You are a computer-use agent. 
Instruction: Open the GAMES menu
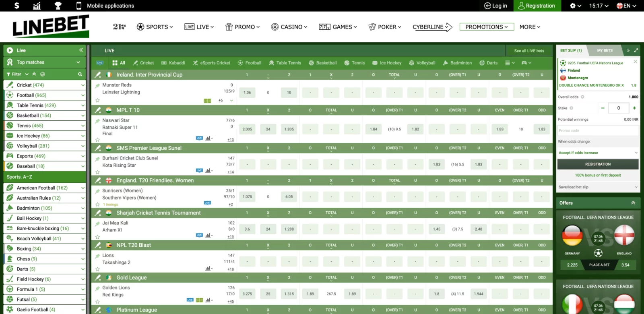(x=338, y=27)
